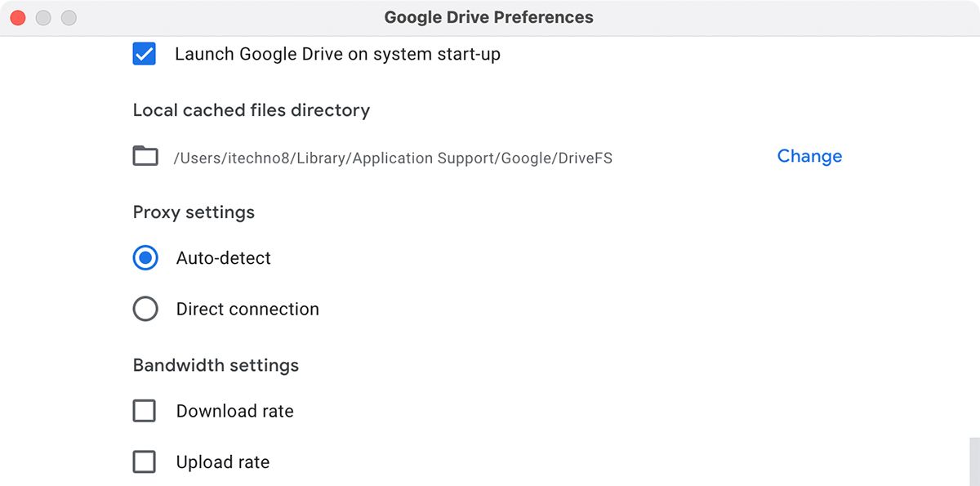Click the Local cached files directory label

pos(252,110)
